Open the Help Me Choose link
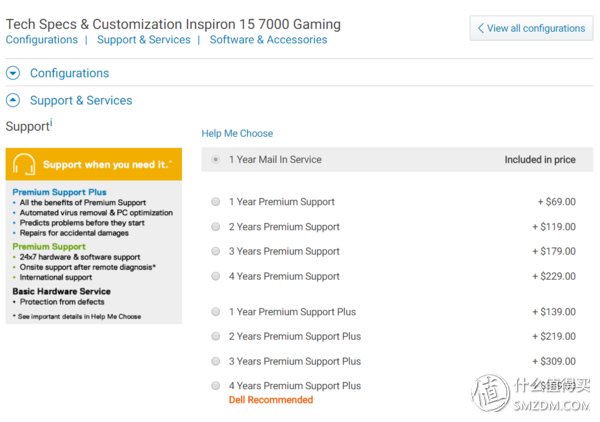 237,133
